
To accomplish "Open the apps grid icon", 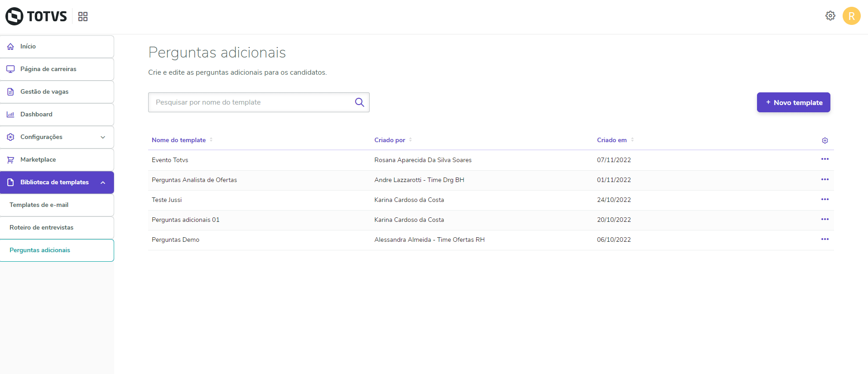I will pos(83,17).
